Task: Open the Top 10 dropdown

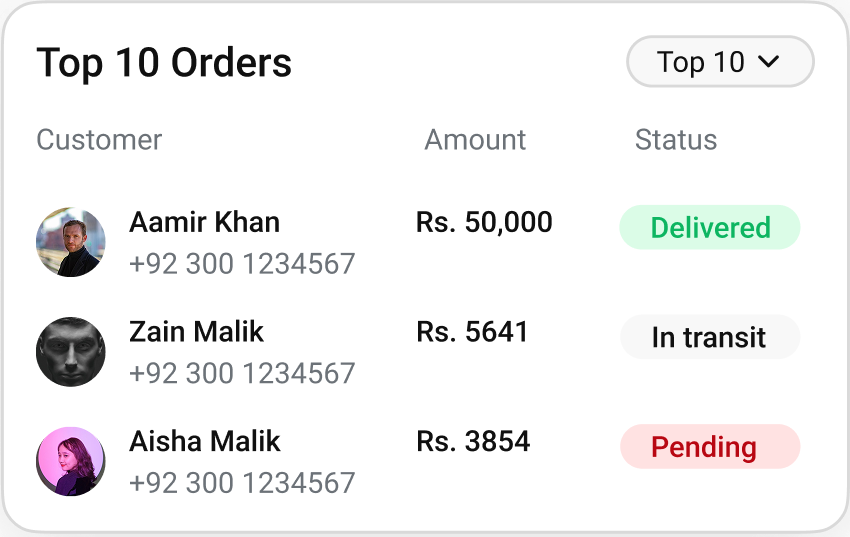Action: pyautogui.click(x=719, y=62)
